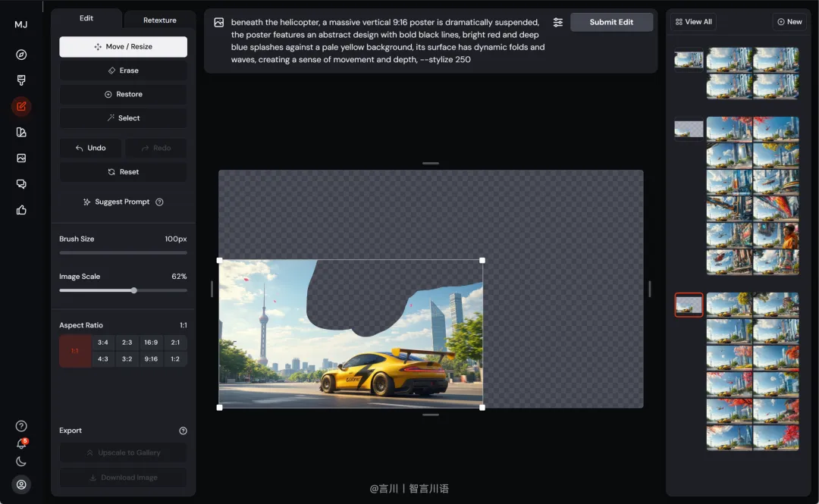The image size is (819, 504).
Task: Open the Export help question icon
Action: coord(183,431)
